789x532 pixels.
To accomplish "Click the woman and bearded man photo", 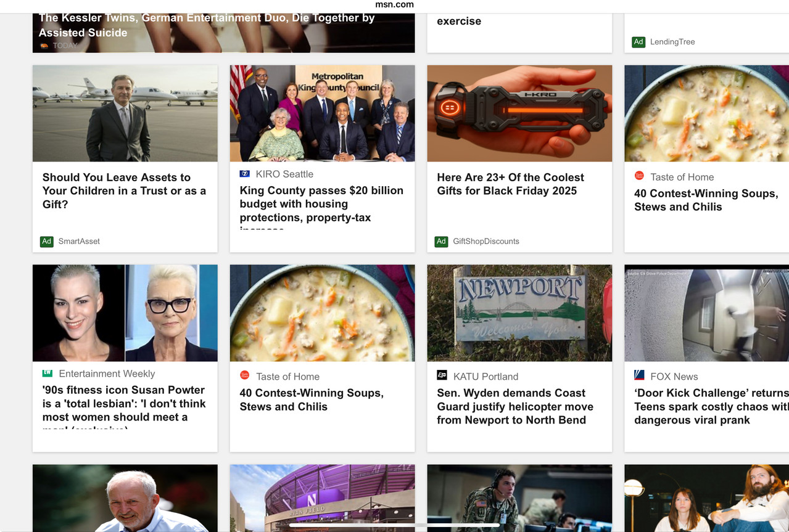I will (707, 498).
